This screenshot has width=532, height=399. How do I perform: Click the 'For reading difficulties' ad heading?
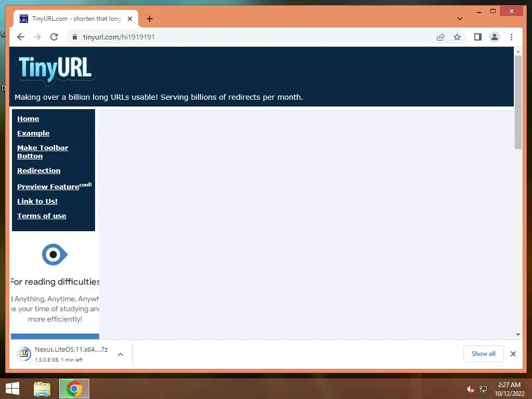55,282
